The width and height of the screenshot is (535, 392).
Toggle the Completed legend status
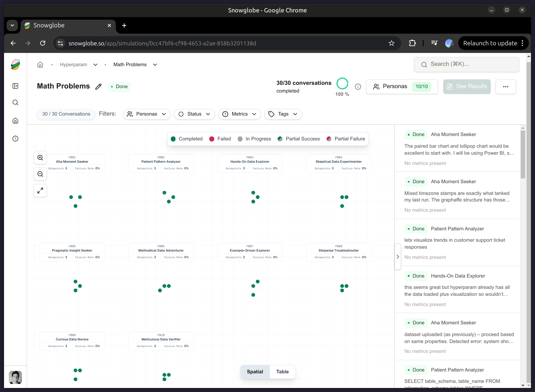(187, 139)
